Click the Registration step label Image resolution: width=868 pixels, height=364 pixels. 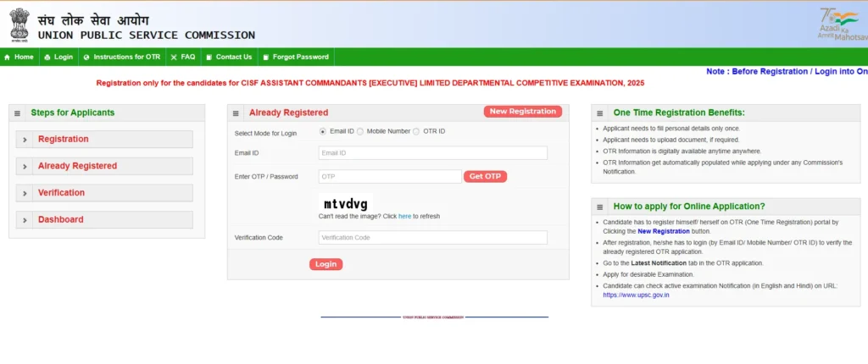[x=63, y=140]
